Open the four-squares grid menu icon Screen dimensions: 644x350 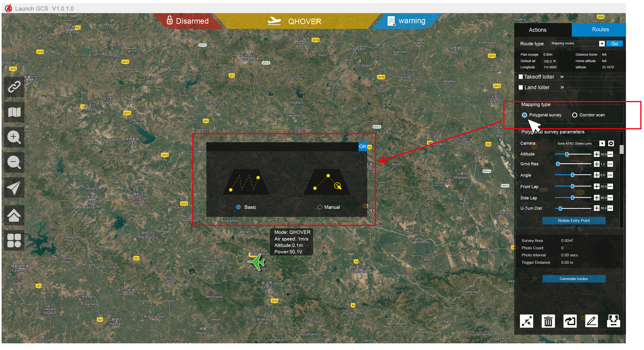pos(14,240)
